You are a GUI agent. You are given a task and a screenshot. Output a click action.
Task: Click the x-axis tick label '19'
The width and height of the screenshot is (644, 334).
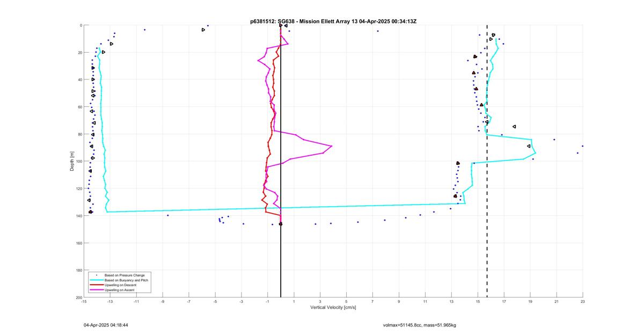point(530,302)
